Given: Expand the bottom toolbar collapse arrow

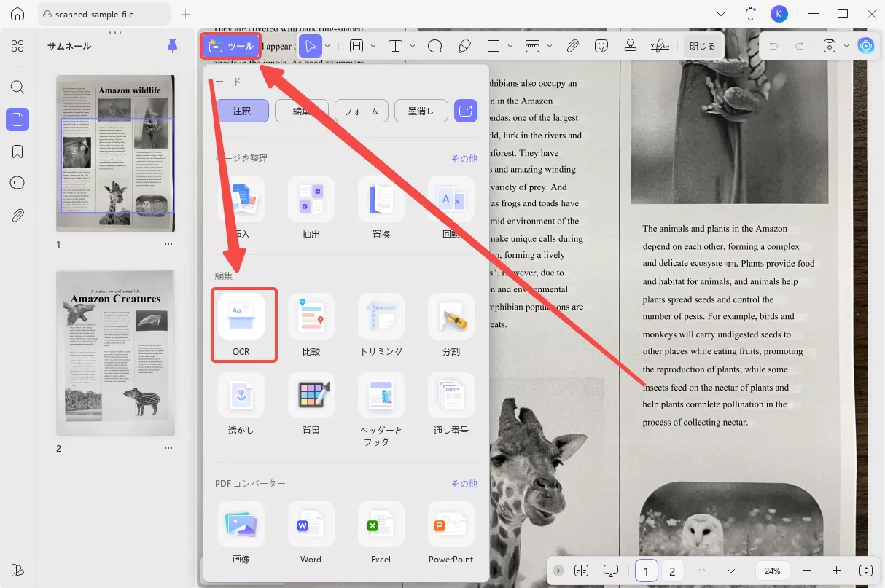Looking at the screenshot, I should tap(558, 571).
